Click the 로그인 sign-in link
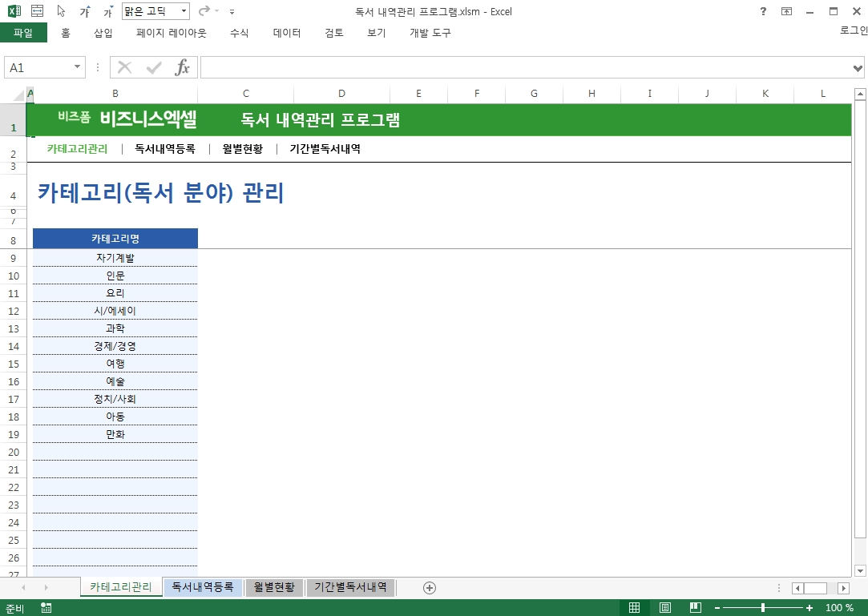 pyautogui.click(x=854, y=30)
